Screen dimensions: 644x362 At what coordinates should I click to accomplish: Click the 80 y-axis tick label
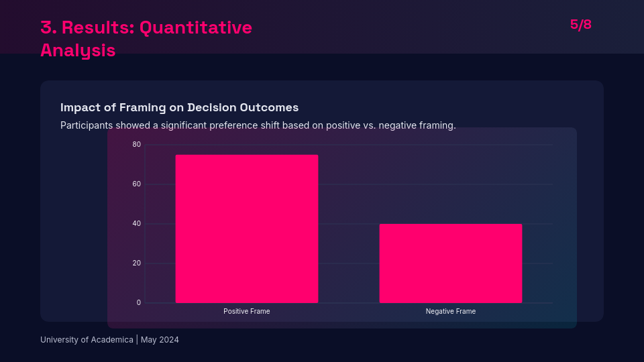[137, 145]
